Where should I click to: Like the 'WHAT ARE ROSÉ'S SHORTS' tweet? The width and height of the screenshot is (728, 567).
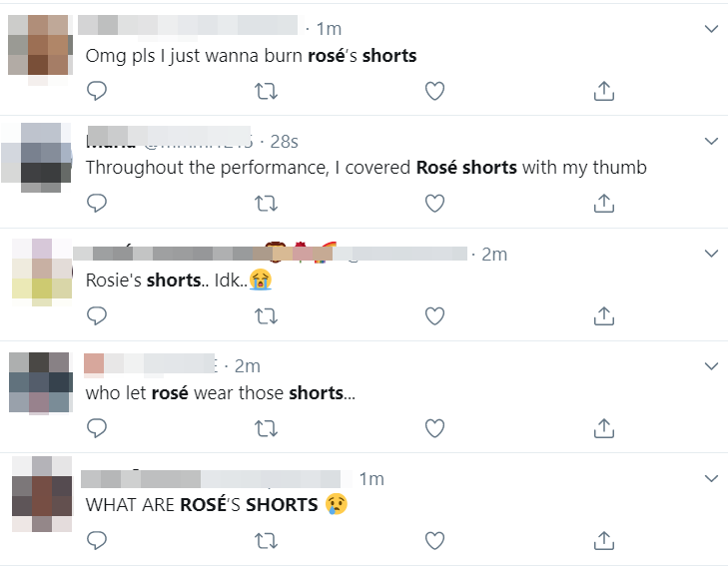coord(434,541)
